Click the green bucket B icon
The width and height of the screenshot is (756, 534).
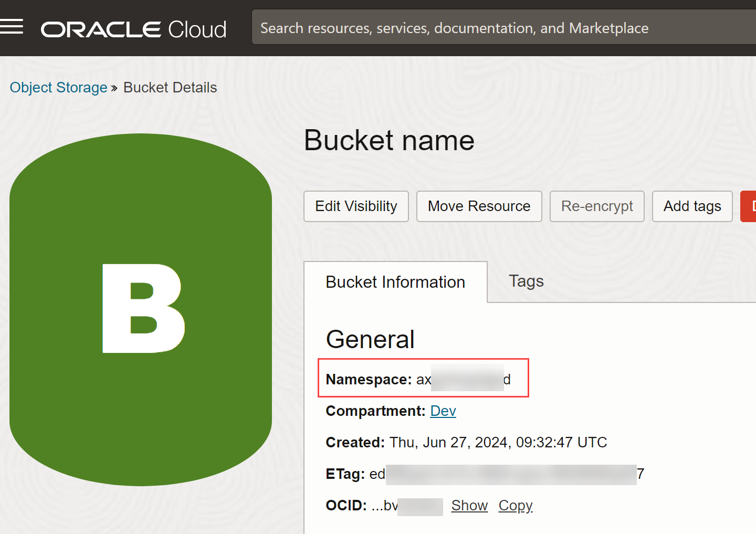(x=141, y=309)
